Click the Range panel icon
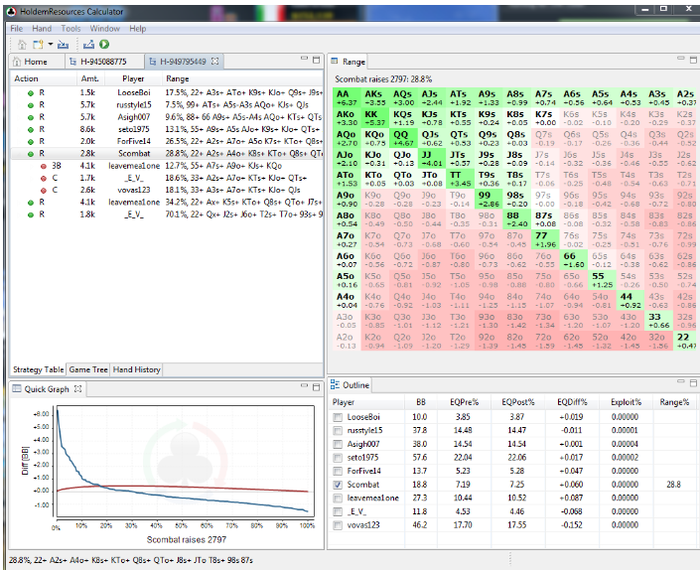This screenshot has height=570, width=700. coord(335,61)
